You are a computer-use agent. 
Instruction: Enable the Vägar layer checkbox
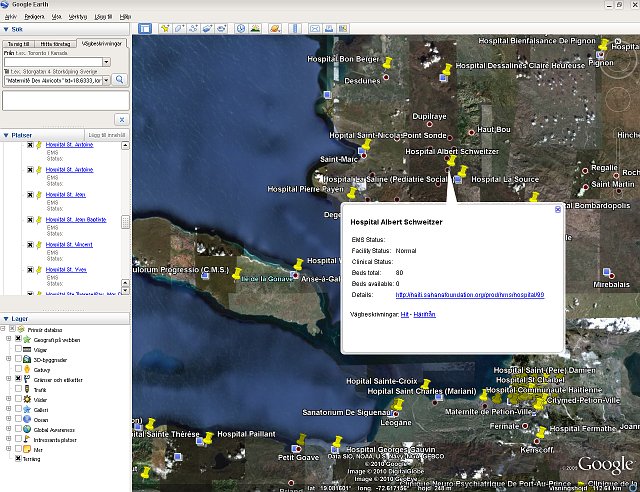coord(19,349)
